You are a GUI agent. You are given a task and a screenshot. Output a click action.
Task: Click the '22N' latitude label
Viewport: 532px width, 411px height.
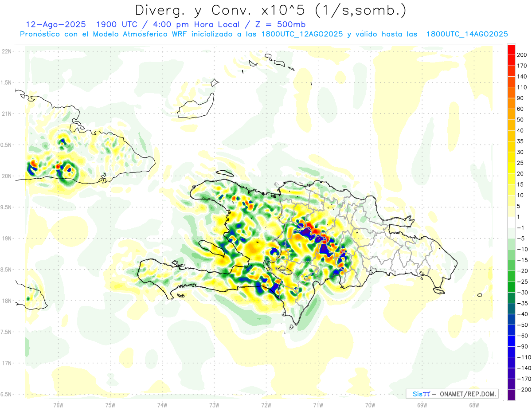[6, 51]
